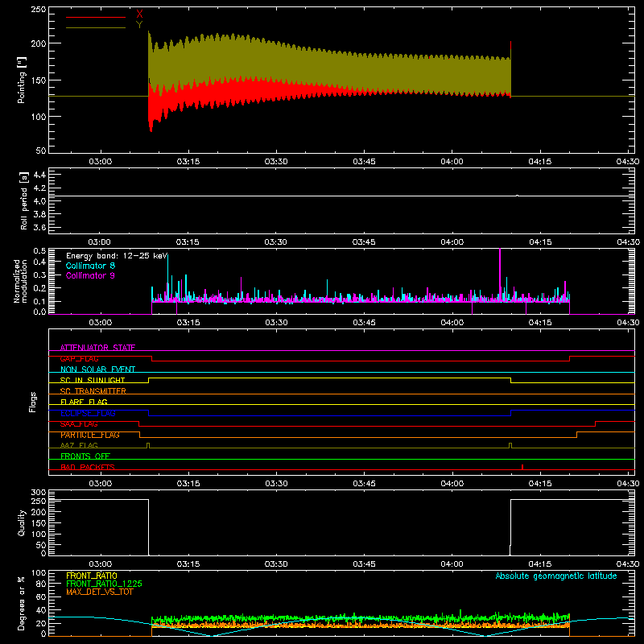Select the green FRONT_RATIO_1225 legend label
The image size is (644, 644).
click(105, 584)
